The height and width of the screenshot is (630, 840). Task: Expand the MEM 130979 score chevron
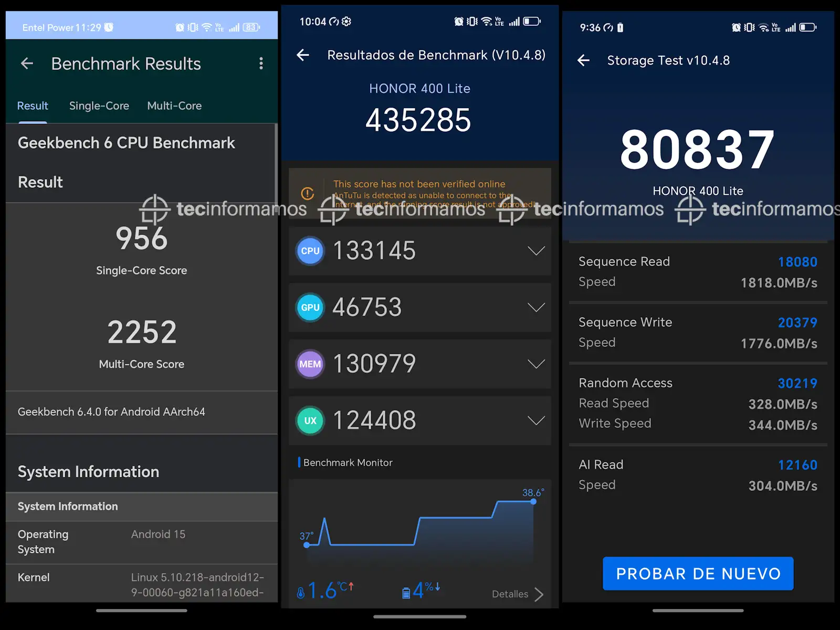[x=535, y=364]
